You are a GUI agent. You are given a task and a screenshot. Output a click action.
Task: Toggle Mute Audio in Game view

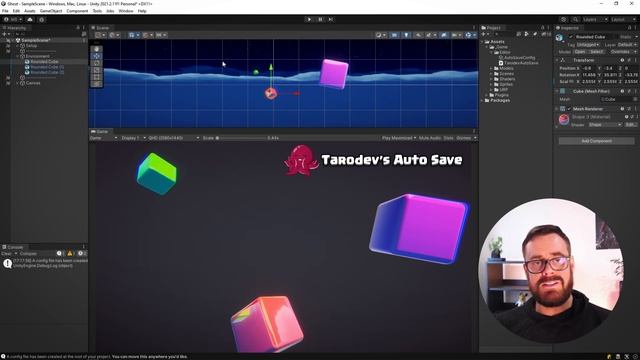430,138
